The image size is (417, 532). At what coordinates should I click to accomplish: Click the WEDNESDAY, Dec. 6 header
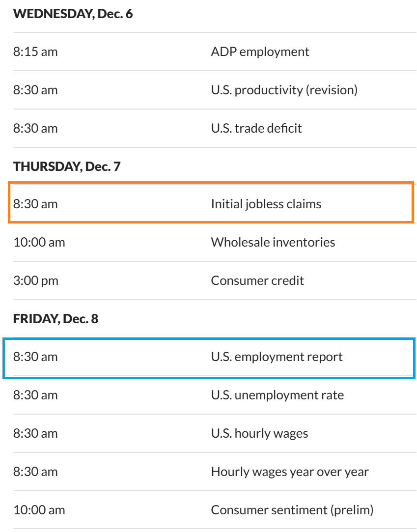pyautogui.click(x=73, y=14)
